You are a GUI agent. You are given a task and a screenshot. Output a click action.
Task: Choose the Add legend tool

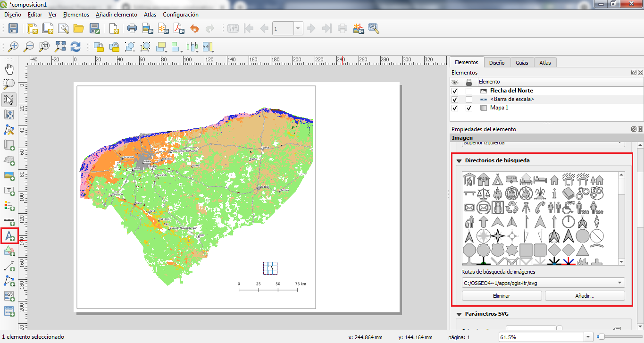point(9,206)
